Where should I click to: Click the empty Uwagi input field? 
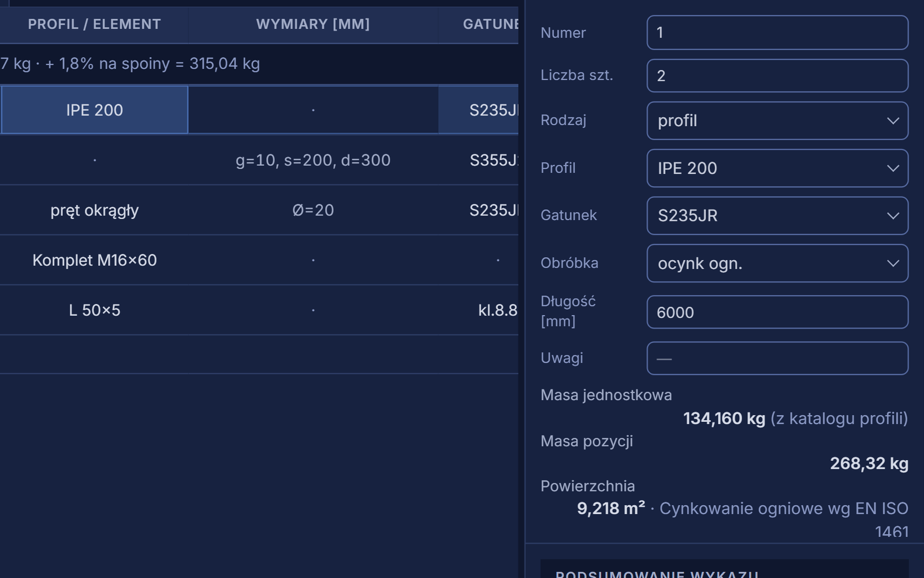777,358
